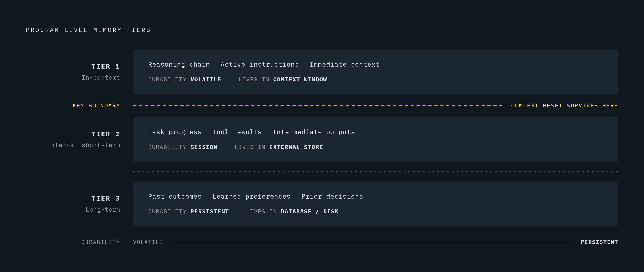Click the 'LIVES IN' label in Tier 2

click(250, 147)
